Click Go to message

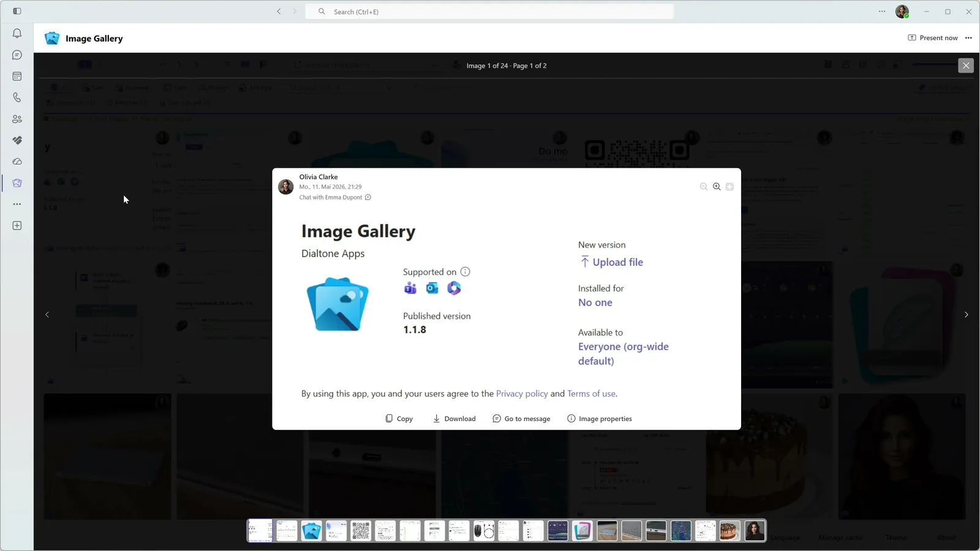(x=521, y=419)
